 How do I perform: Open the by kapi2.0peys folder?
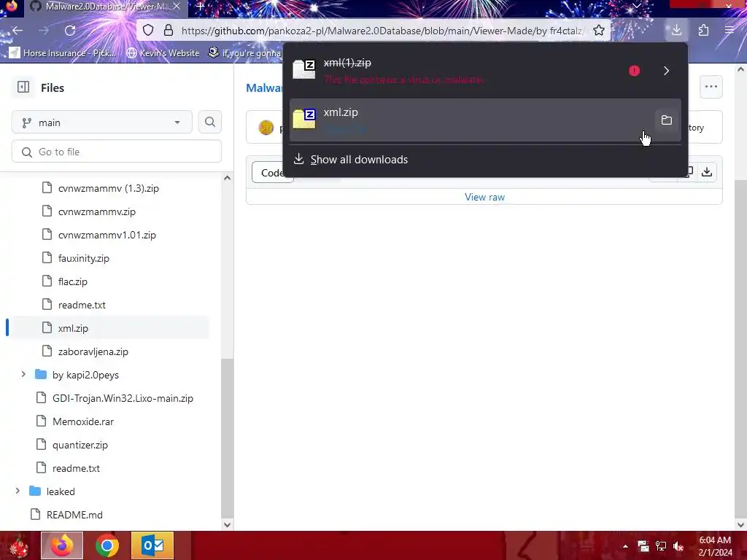[86, 375]
